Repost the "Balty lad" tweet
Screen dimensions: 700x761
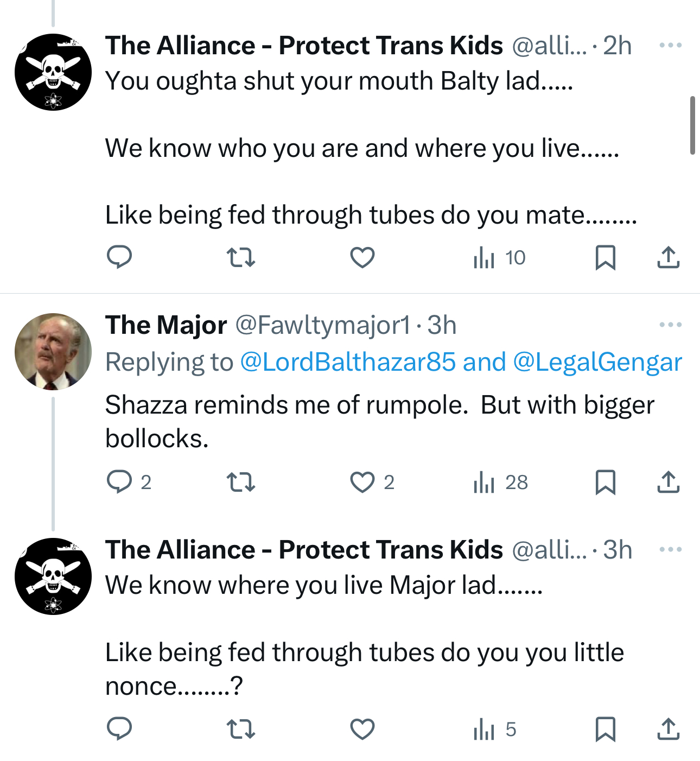click(240, 257)
